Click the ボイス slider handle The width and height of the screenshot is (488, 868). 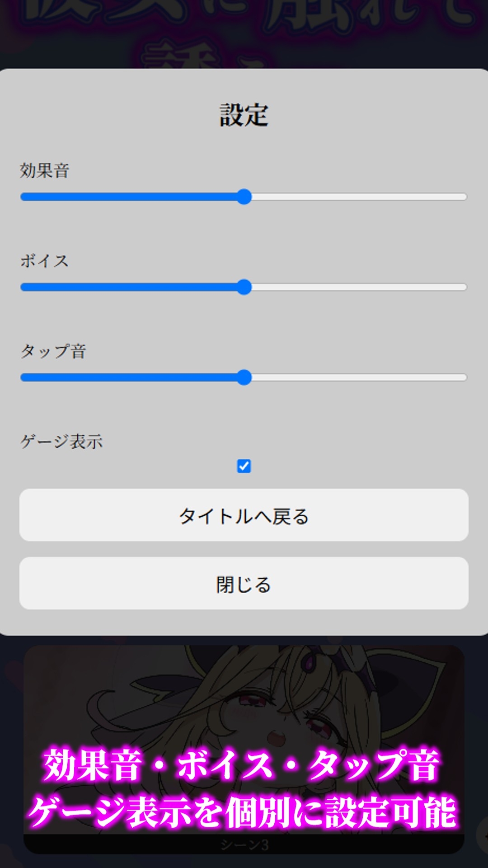click(x=244, y=287)
